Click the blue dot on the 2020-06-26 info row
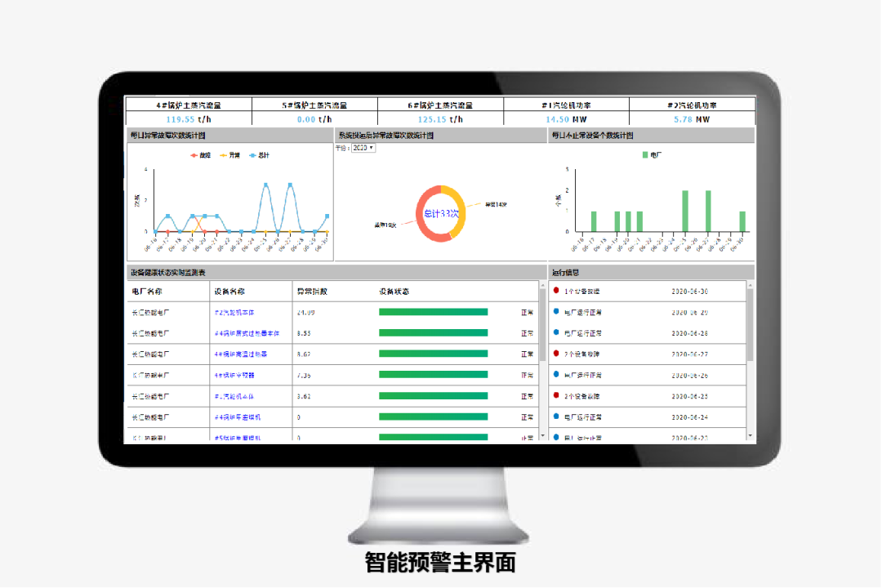Viewport: 882px width, 588px height. click(556, 375)
